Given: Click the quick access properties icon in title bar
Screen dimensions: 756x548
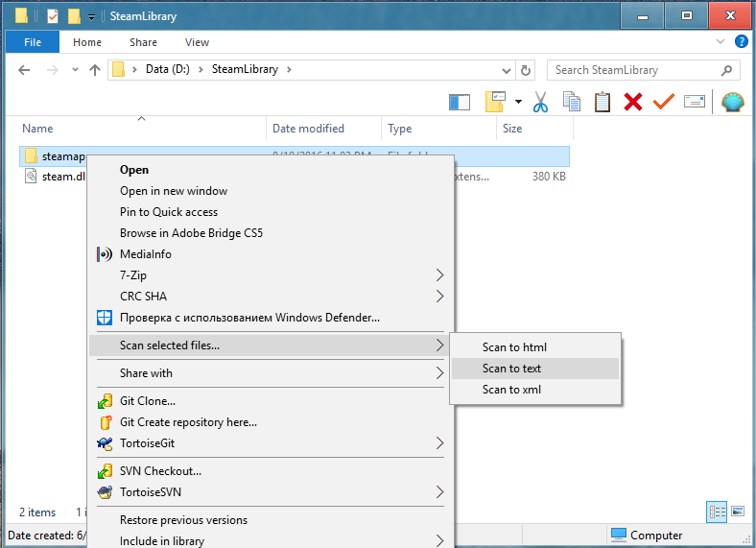Looking at the screenshot, I should [53, 16].
